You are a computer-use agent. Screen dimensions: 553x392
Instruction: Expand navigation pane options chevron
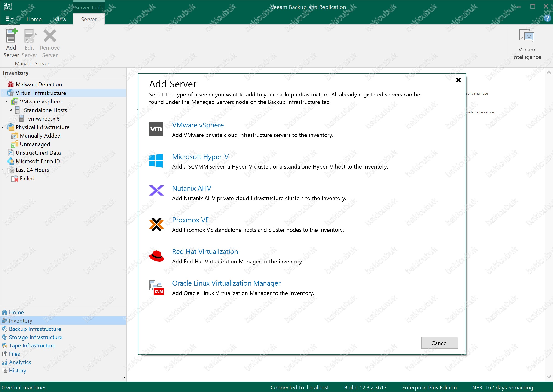(x=124, y=378)
